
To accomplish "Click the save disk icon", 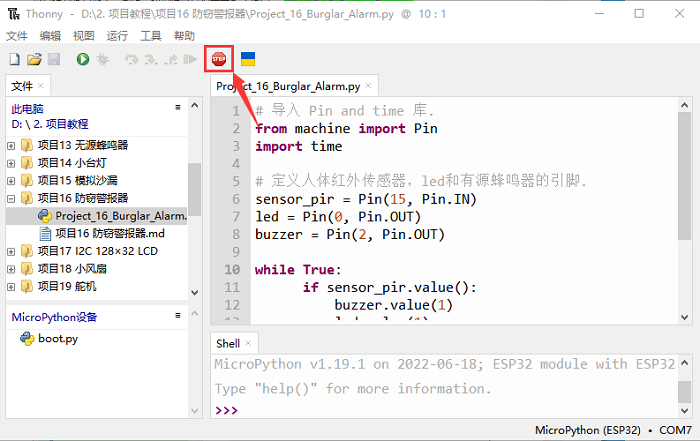I will pos(54,60).
